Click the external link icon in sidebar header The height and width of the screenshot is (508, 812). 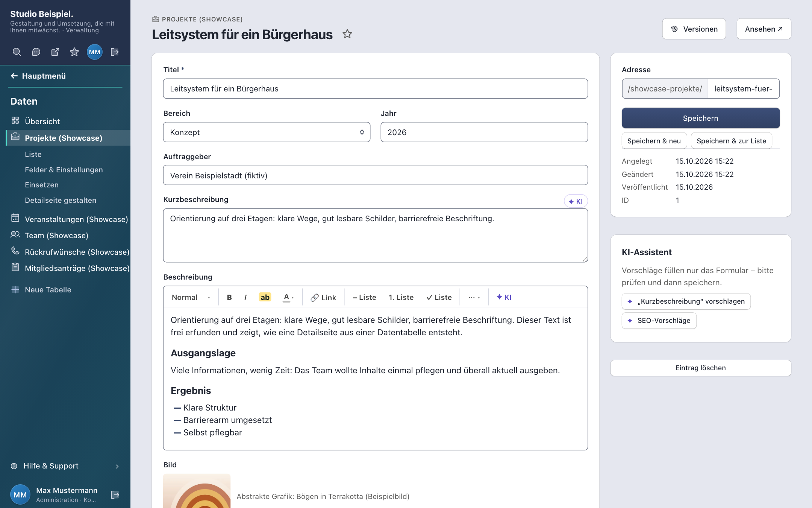pyautogui.click(x=55, y=52)
